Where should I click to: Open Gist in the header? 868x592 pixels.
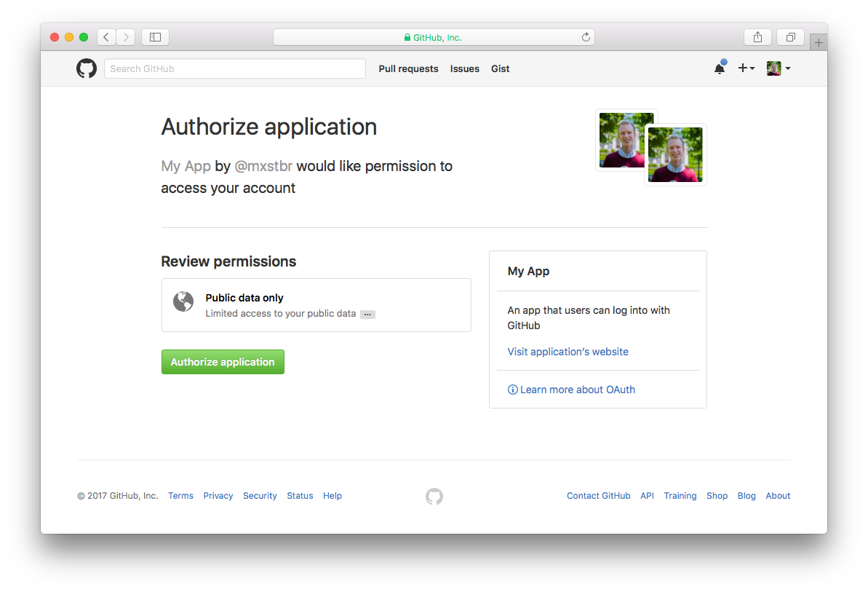501,68
